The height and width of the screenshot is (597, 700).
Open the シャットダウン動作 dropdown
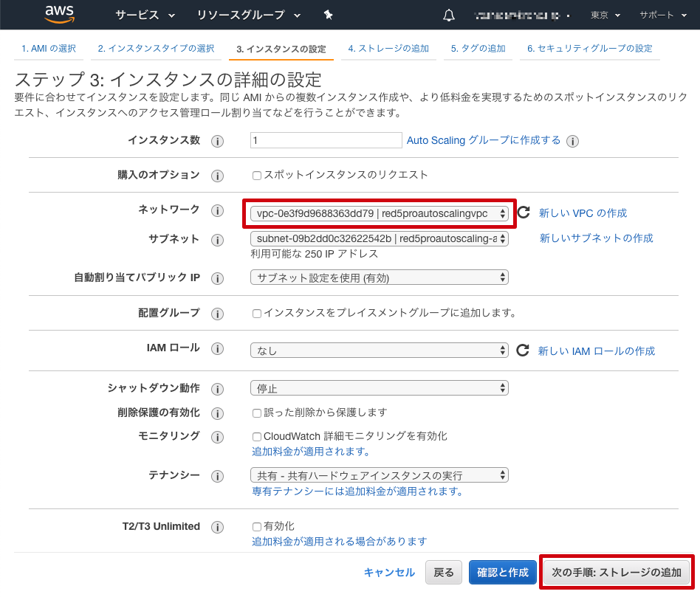[380, 387]
